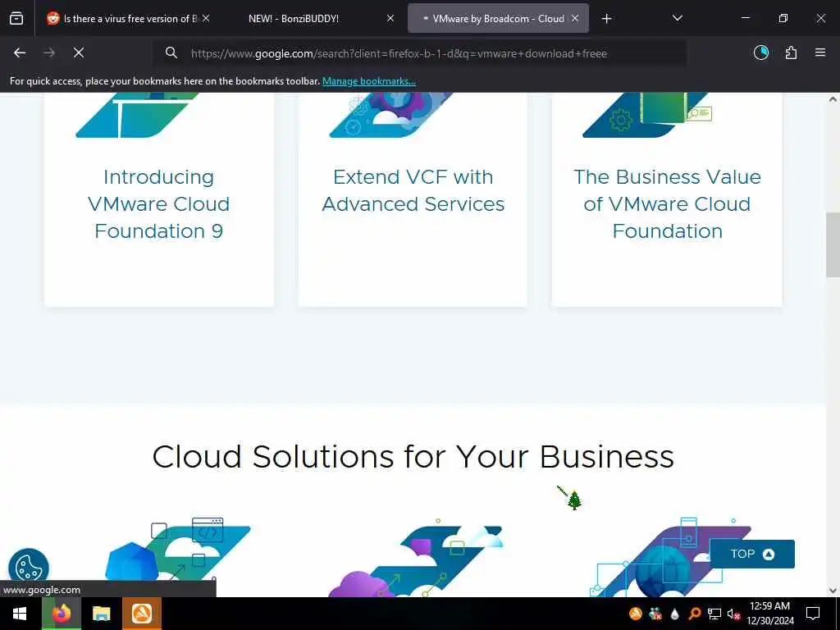The height and width of the screenshot is (630, 840).
Task: Click the Manage bookmarks link
Action: (368, 81)
